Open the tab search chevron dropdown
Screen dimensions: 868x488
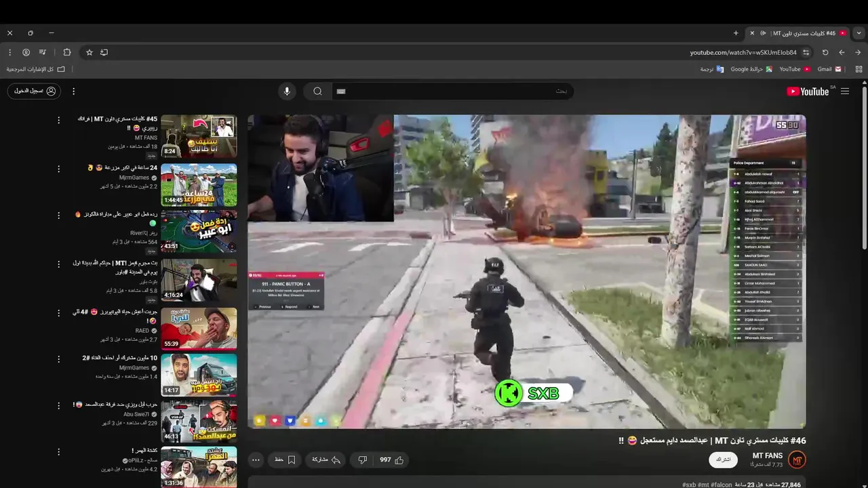click(859, 33)
